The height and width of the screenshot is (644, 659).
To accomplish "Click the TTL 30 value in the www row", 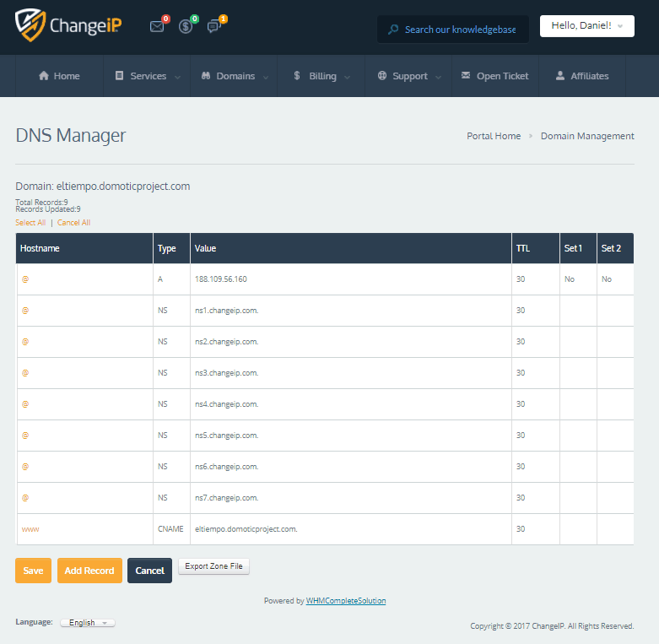I will tap(521, 529).
